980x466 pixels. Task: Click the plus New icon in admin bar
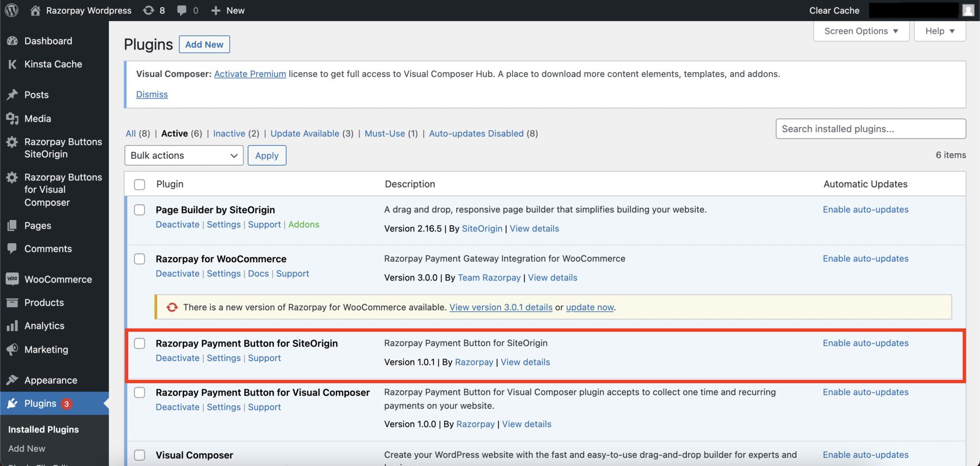(x=215, y=10)
